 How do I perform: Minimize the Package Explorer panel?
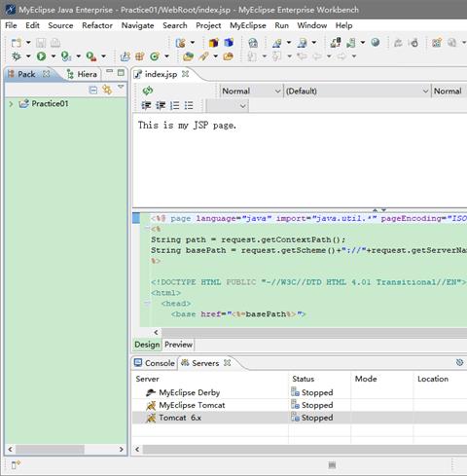110,71
